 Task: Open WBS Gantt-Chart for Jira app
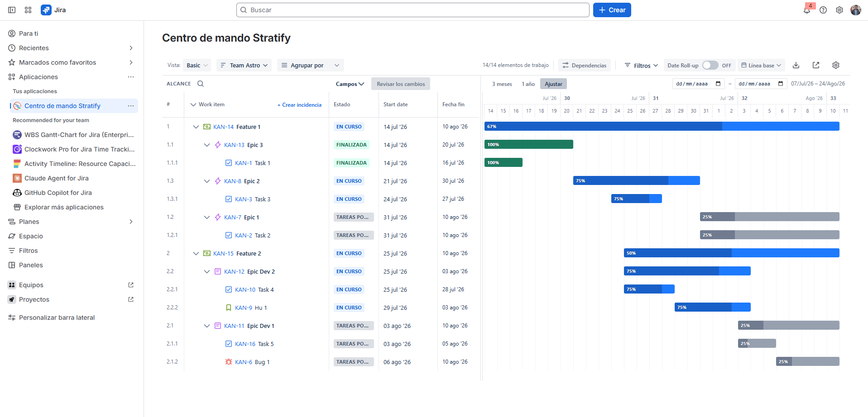pos(73,135)
